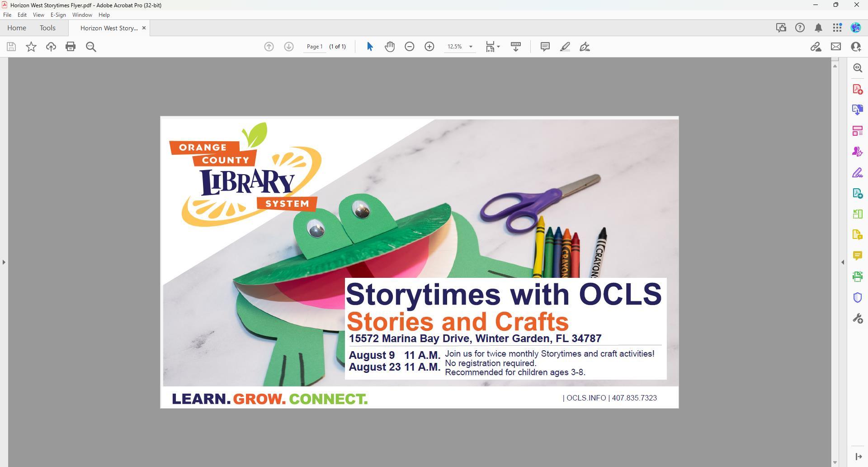Open the Adobe apps grid

click(x=837, y=28)
